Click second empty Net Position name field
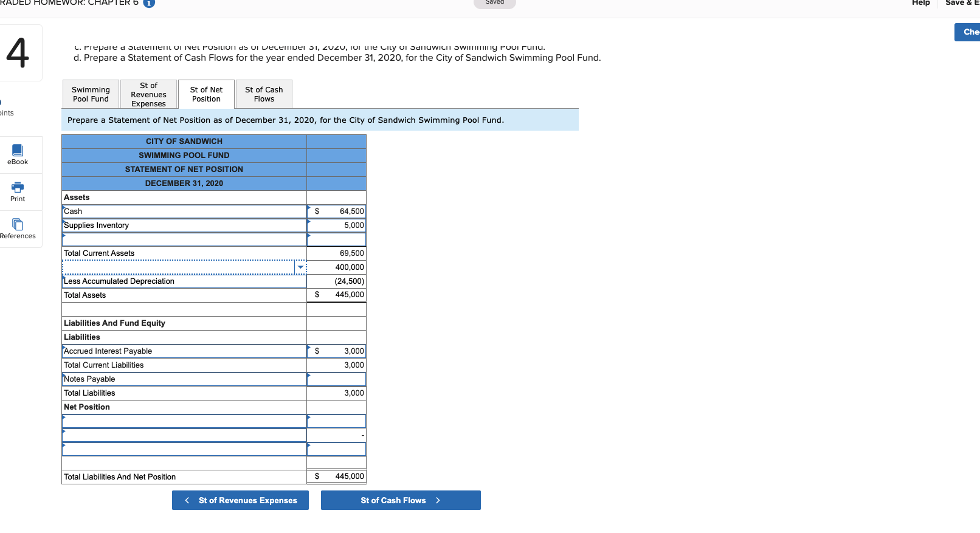The height and width of the screenshot is (533, 980). pyautogui.click(x=184, y=435)
